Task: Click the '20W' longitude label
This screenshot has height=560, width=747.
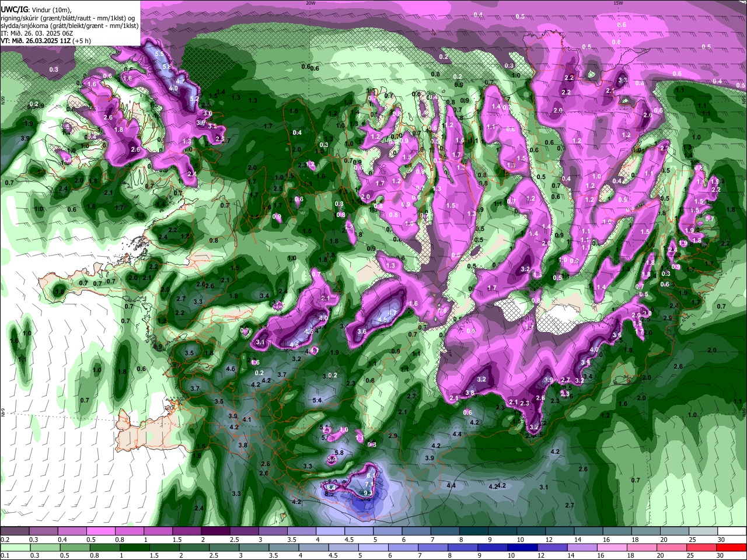Action: click(x=310, y=2)
